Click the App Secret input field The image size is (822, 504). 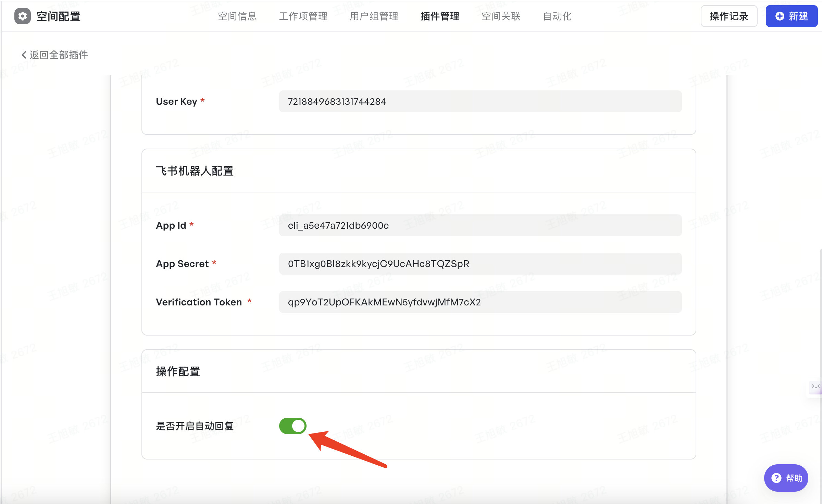[480, 264]
